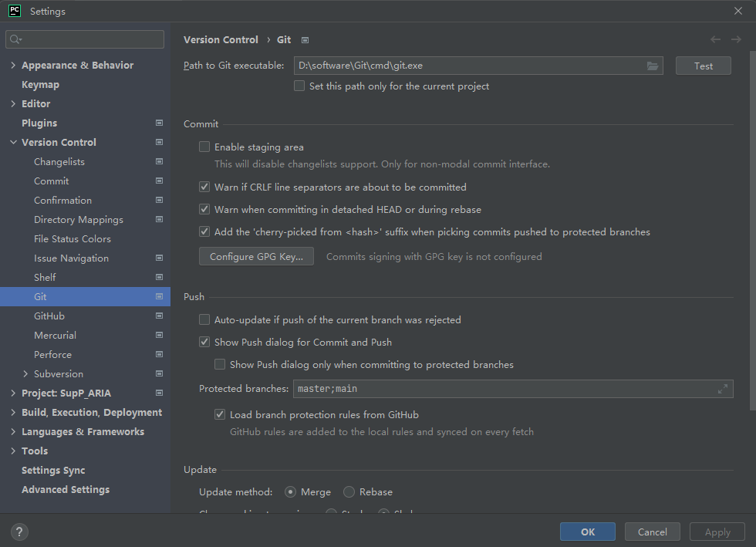The image size is (756, 547).
Task: Expand the Editor section
Action: point(13,103)
